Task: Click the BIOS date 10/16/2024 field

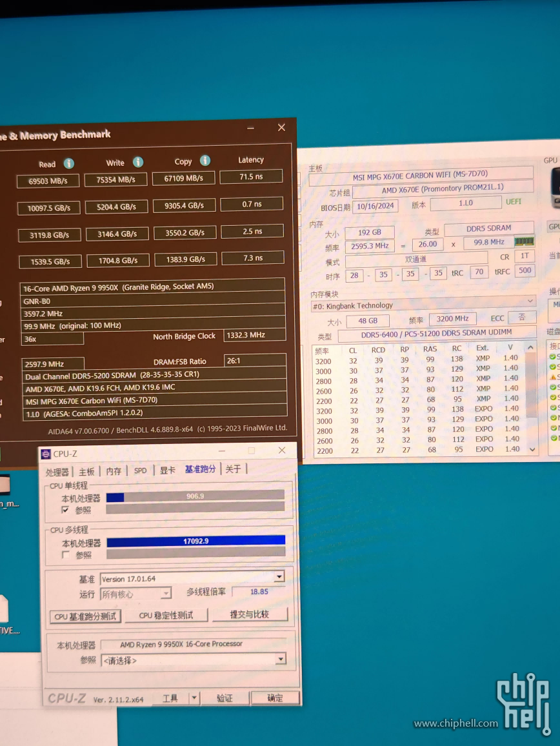Action: click(375, 206)
